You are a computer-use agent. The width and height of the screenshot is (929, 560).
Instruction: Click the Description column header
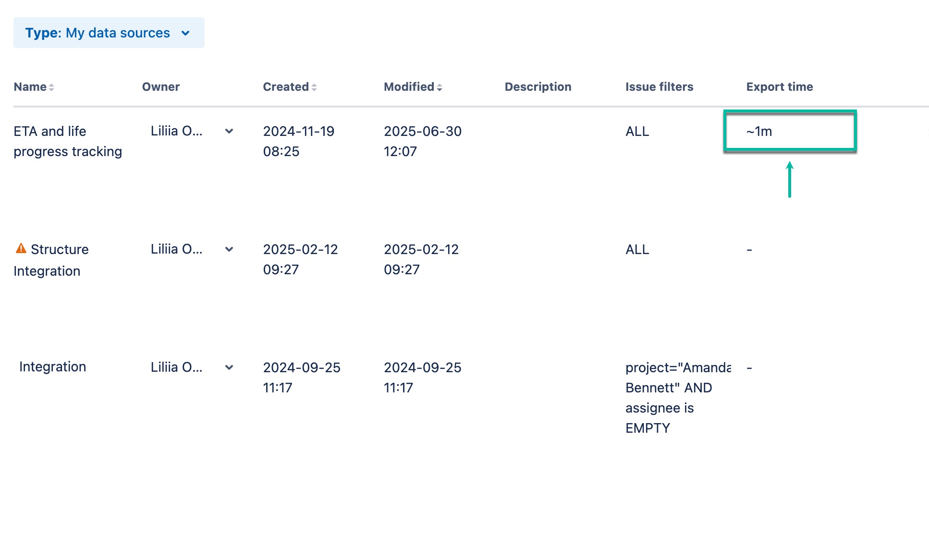pos(538,87)
